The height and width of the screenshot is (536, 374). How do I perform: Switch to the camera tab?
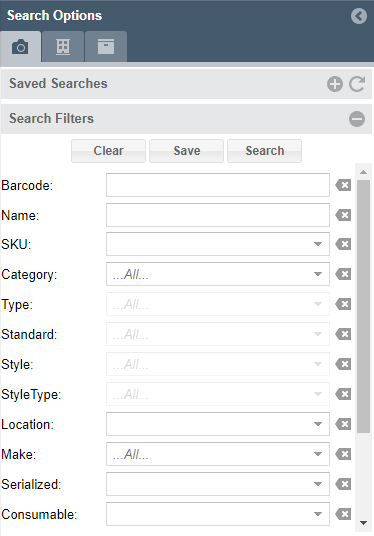click(21, 46)
